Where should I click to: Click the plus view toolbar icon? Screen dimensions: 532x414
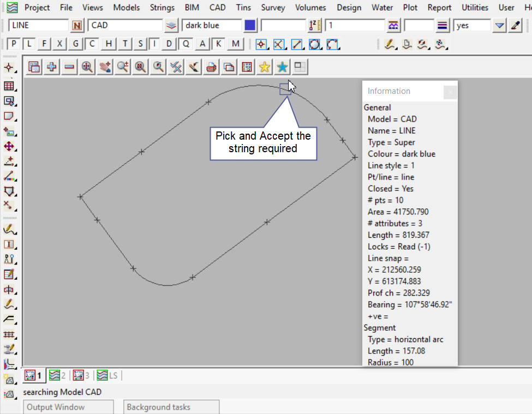52,67
